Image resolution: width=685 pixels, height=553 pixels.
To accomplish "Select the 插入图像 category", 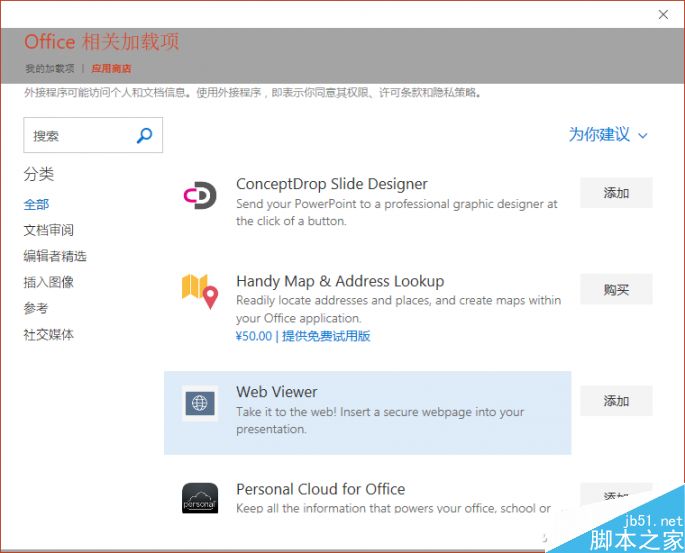I will [48, 282].
